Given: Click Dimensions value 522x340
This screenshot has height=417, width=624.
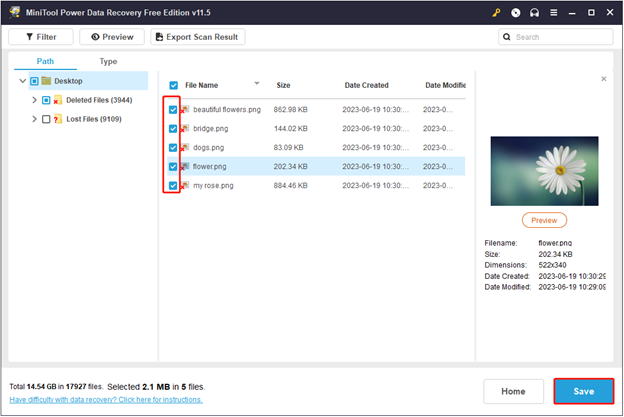Looking at the screenshot, I should 552,265.
